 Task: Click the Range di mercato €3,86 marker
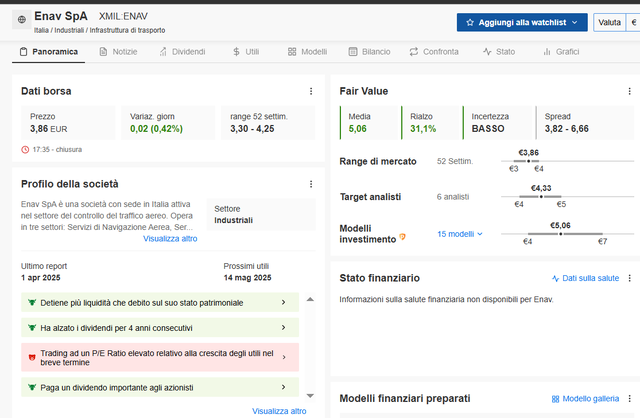(x=529, y=161)
